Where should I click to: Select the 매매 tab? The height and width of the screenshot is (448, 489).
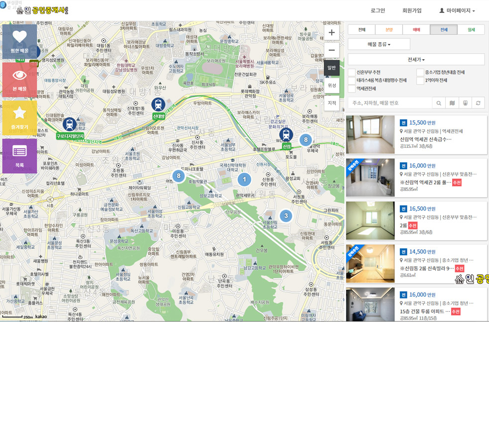point(416,30)
